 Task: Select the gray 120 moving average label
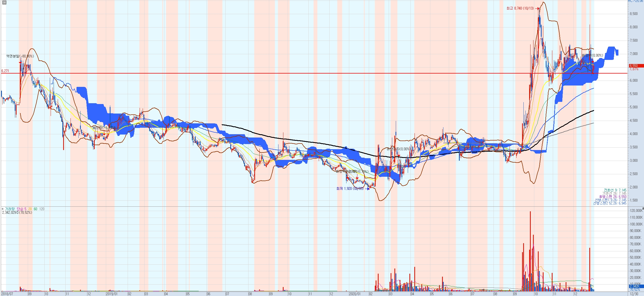tap(42, 209)
